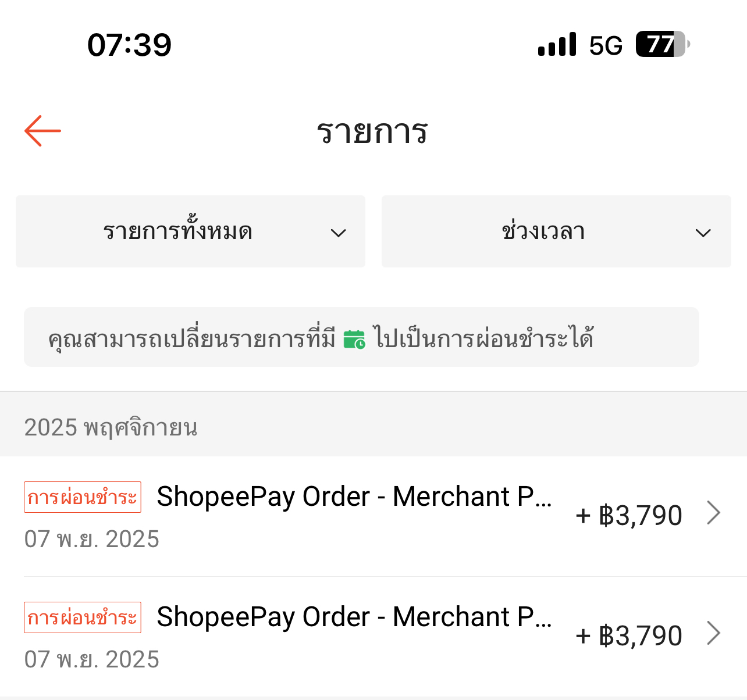
Task: Tap the cellular signal bars icon
Action: (x=557, y=44)
